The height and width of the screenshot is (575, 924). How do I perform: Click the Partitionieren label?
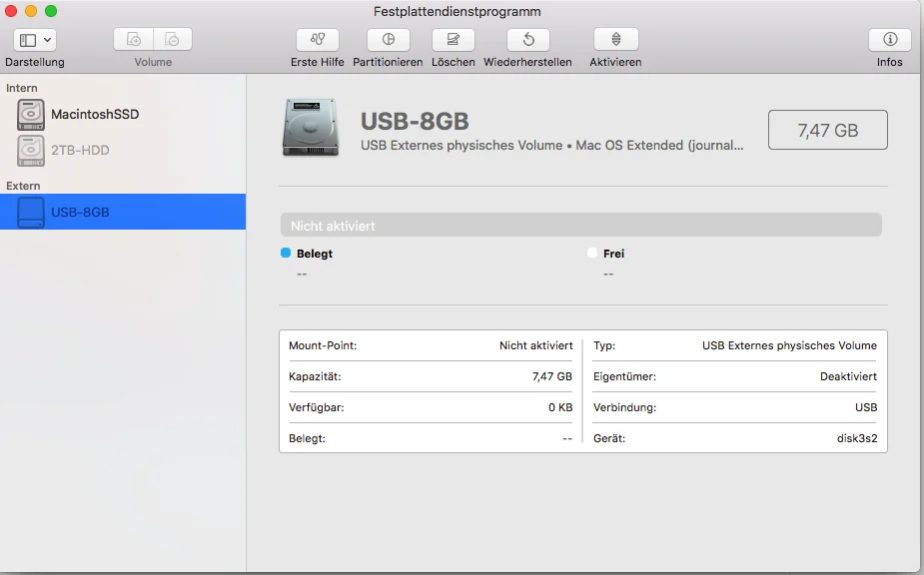pyautogui.click(x=388, y=62)
